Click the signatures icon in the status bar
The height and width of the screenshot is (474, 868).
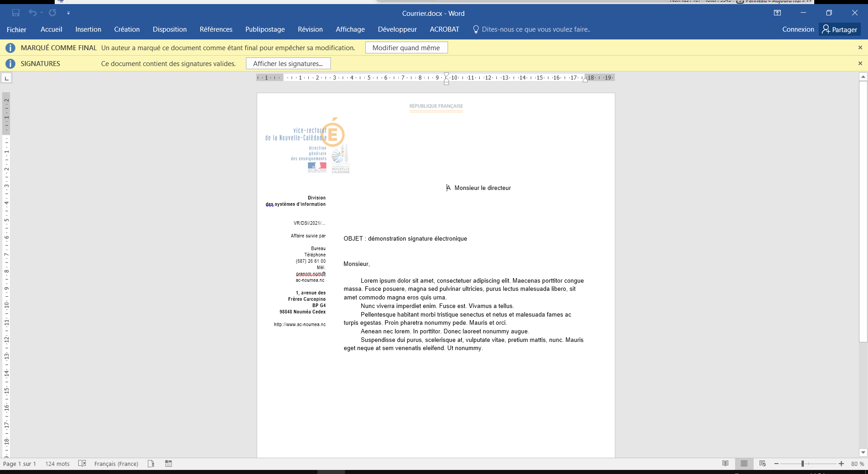151,464
